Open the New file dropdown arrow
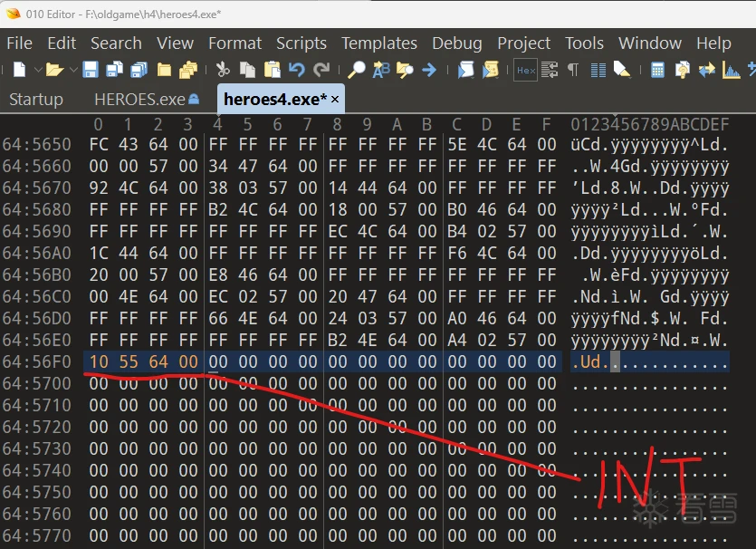This screenshot has width=756, height=549. [x=38, y=70]
